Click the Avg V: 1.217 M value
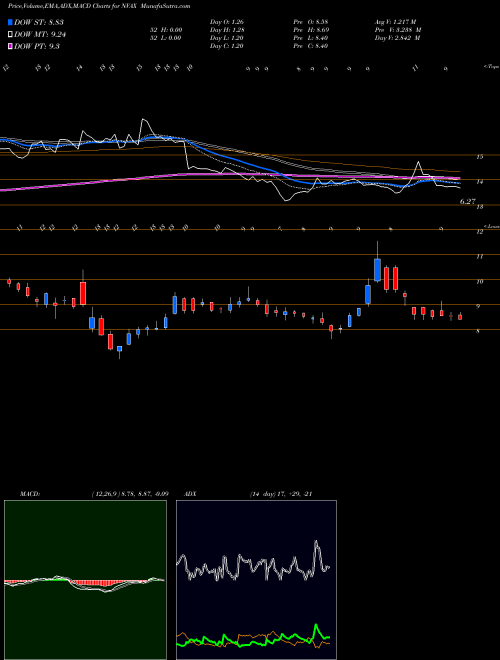Image resolution: width=500 pixels, height=660 pixels. point(395,22)
